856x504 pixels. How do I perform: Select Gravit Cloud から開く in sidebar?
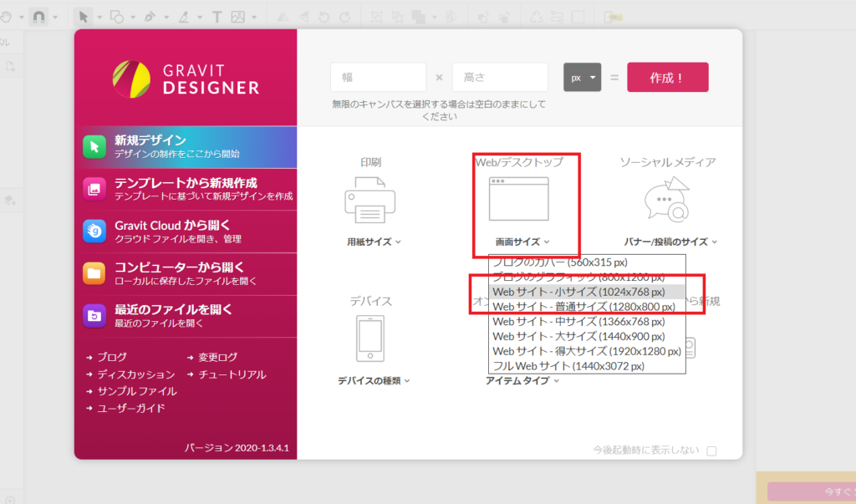click(x=186, y=232)
